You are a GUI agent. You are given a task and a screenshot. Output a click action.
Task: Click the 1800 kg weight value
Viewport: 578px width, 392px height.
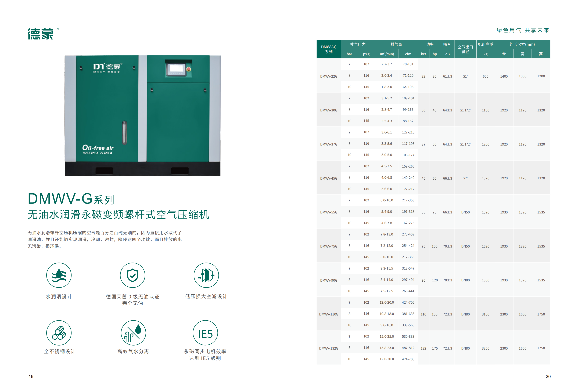[x=486, y=280]
